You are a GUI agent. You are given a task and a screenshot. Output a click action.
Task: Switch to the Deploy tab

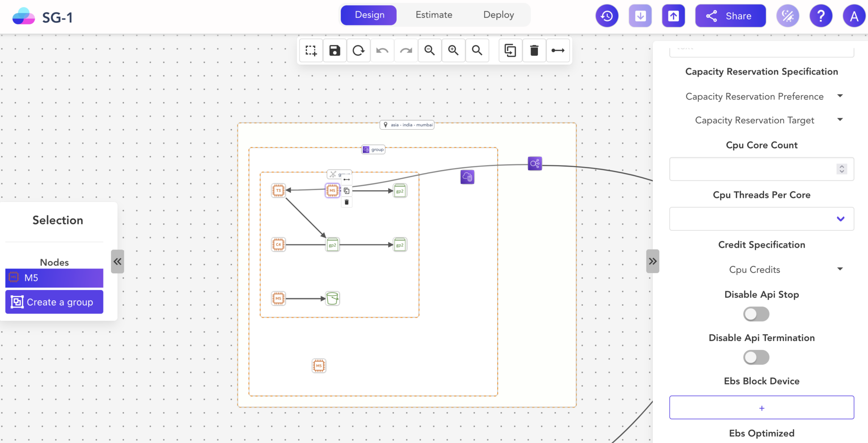498,15
